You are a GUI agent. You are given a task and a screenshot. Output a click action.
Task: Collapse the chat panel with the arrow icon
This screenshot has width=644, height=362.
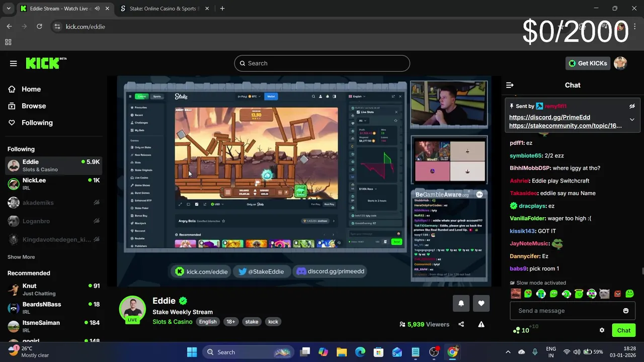[x=510, y=85]
